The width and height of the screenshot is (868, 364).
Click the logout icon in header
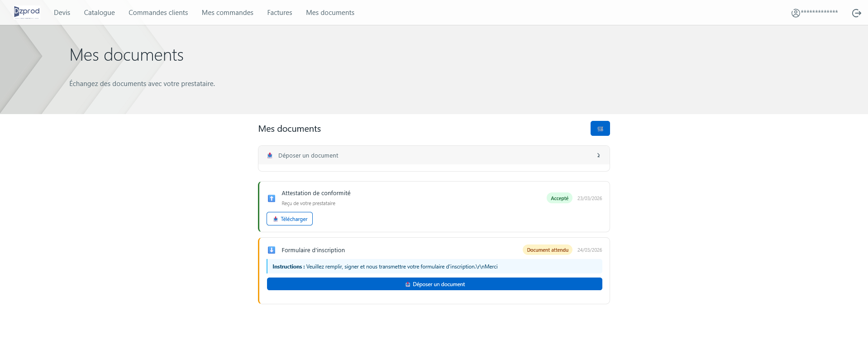tap(856, 13)
